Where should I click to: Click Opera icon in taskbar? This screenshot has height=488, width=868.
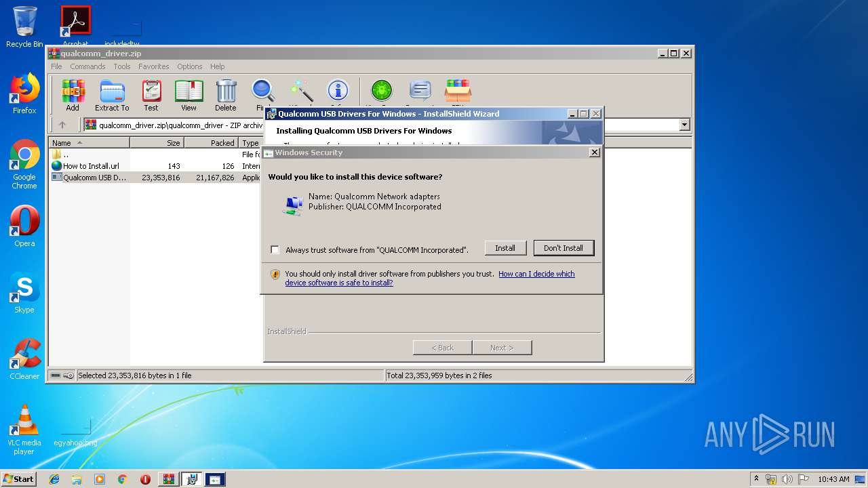(x=145, y=479)
